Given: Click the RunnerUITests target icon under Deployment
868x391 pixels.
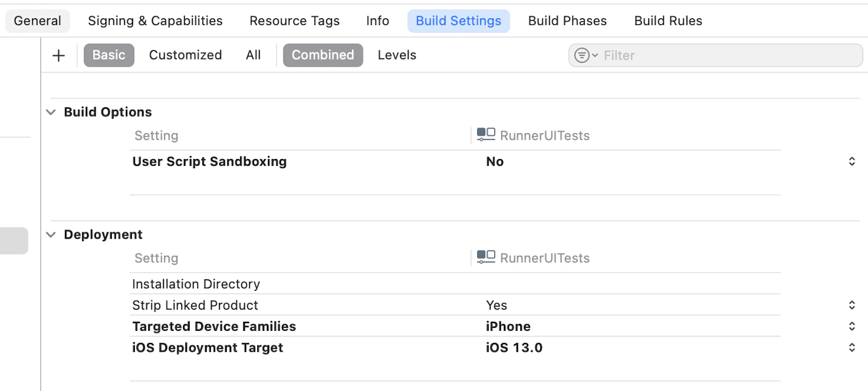Looking at the screenshot, I should click(486, 257).
